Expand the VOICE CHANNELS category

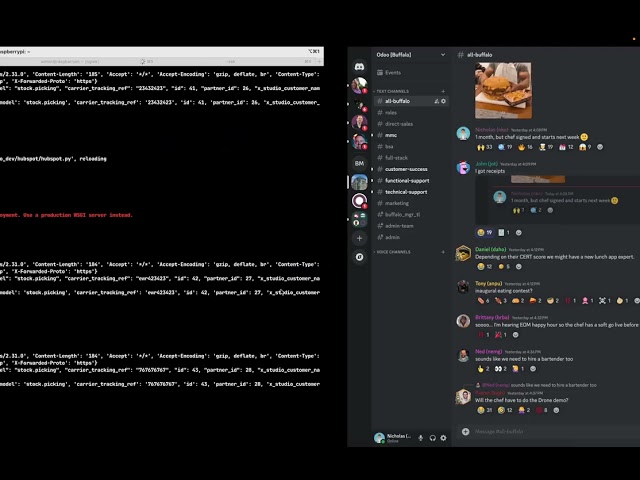point(393,252)
